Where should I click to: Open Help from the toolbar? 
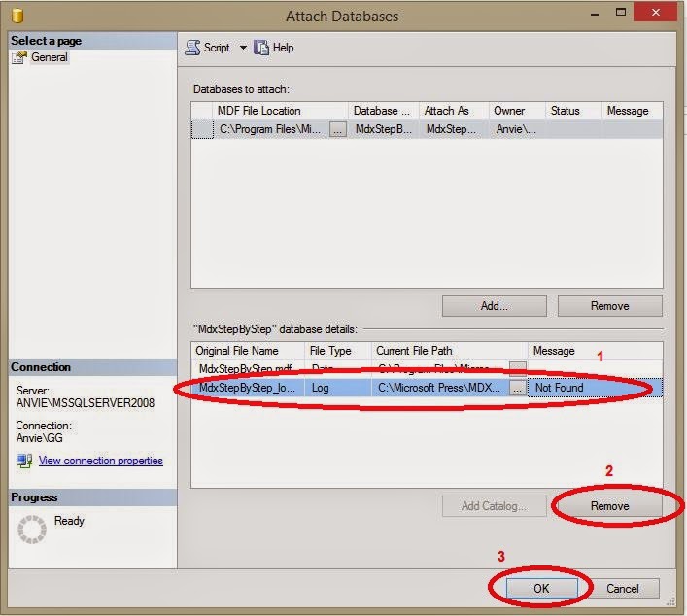(274, 48)
